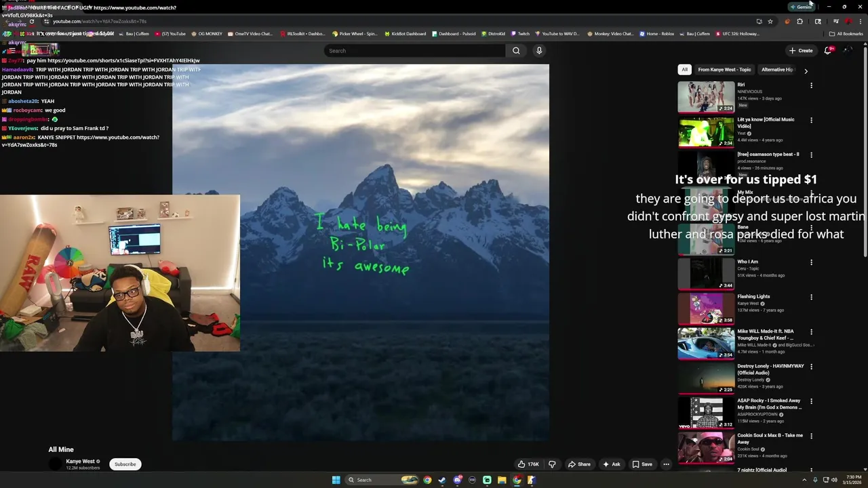This screenshot has height=488, width=868.
Task: Open the Cookin Soul Take me Away thumbnail
Action: [706, 447]
